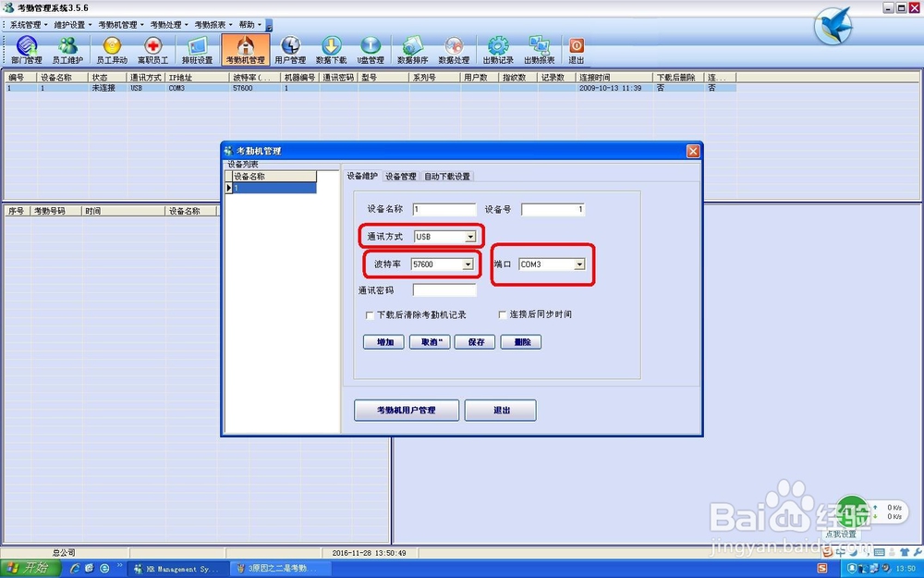Screen dimensions: 924x578
Task: Click the 设备名称 input field
Action: pos(444,209)
